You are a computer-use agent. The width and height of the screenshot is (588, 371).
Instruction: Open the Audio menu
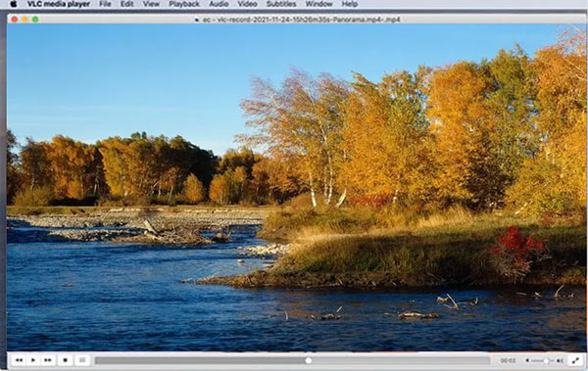[x=219, y=4]
